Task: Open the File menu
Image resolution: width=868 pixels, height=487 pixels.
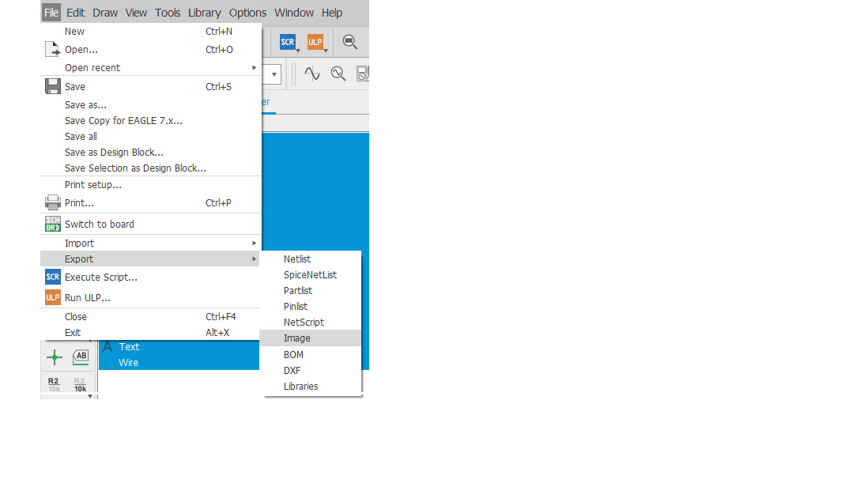Action: pos(51,12)
